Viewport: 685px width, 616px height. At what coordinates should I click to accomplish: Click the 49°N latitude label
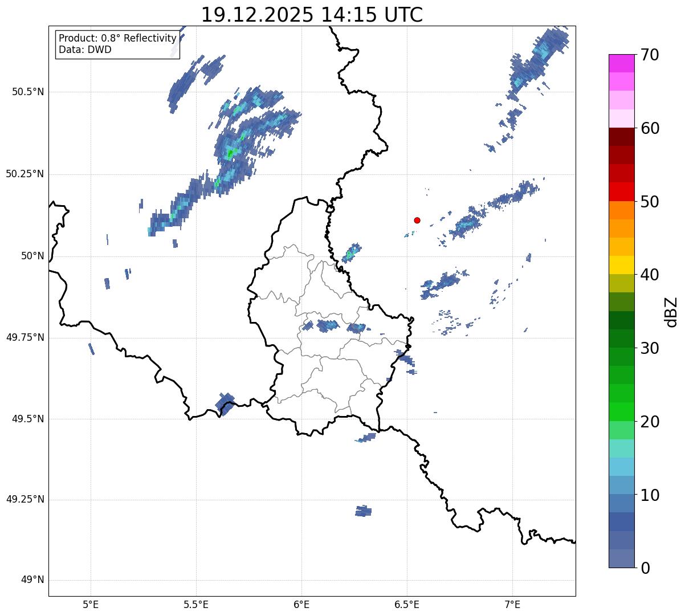[32, 580]
